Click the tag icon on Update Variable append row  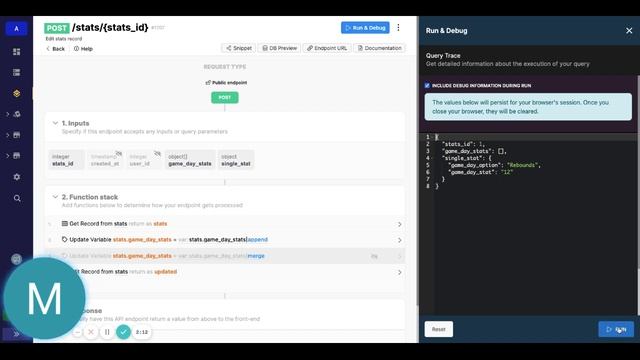tap(64, 240)
